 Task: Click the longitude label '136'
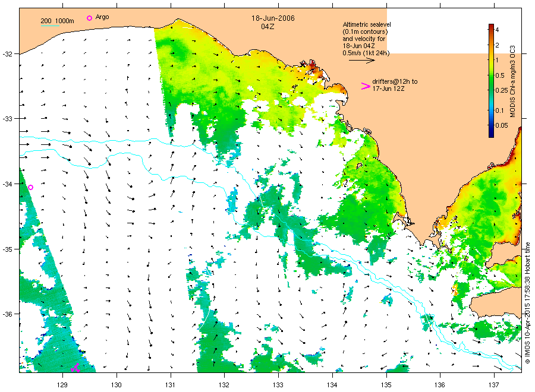440,385
